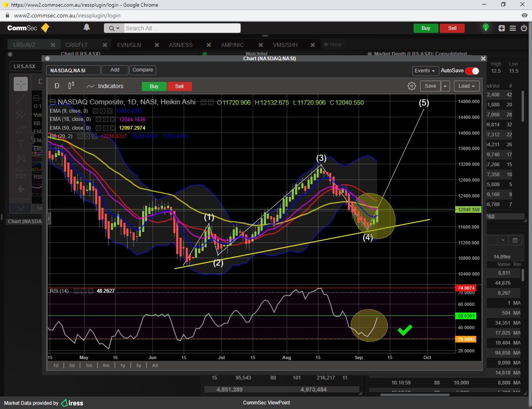The height and width of the screenshot is (409, 532).
Task: Expand the chart's left side panel arrow
Action: coord(49,218)
